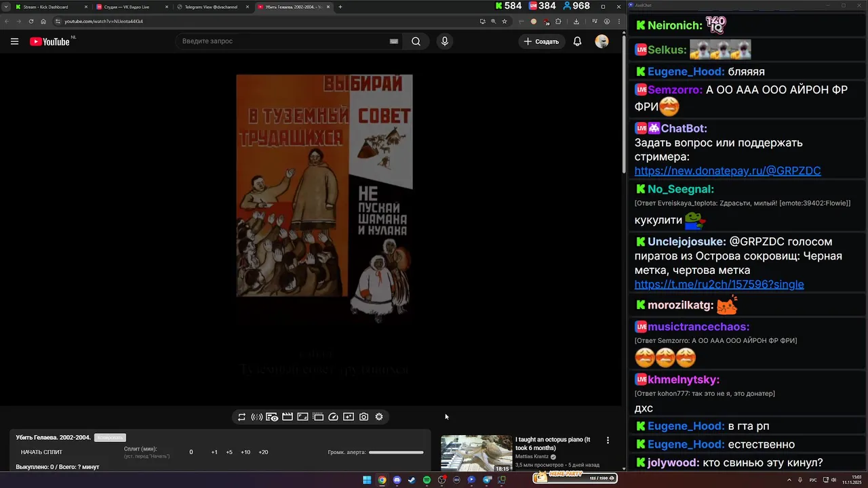Open Discord from the taskbar
The height and width of the screenshot is (488, 868).
tap(397, 480)
